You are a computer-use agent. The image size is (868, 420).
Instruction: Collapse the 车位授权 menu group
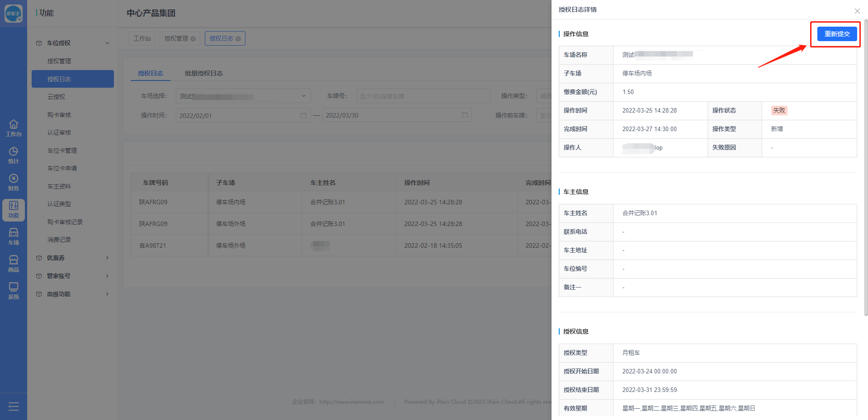point(107,43)
